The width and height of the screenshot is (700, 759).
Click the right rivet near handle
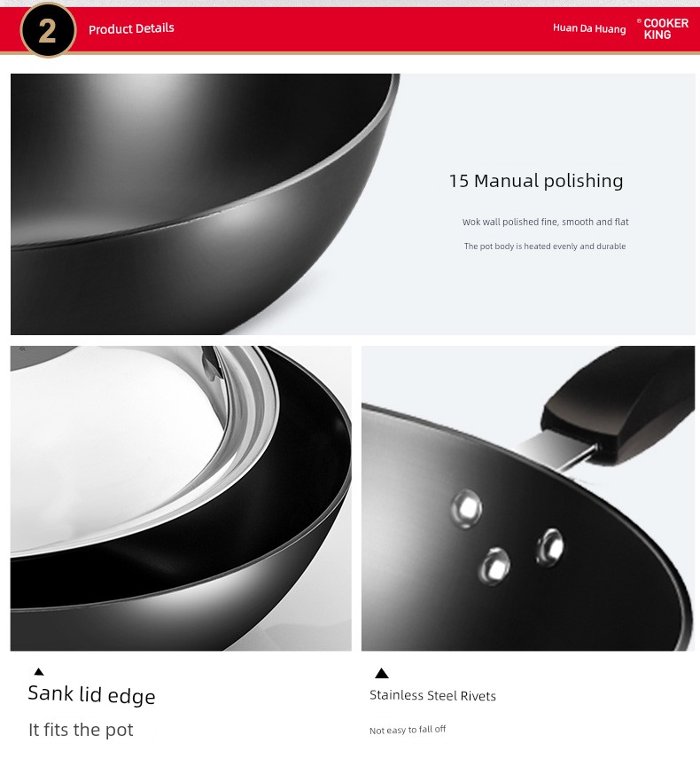(x=550, y=547)
